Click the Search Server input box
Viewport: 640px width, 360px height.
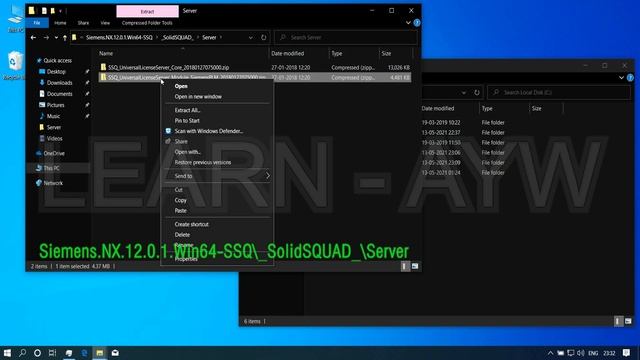pyautogui.click(x=346, y=38)
